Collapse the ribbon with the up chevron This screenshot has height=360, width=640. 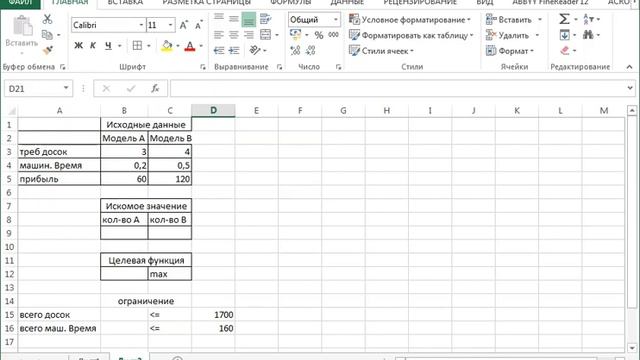(629, 67)
